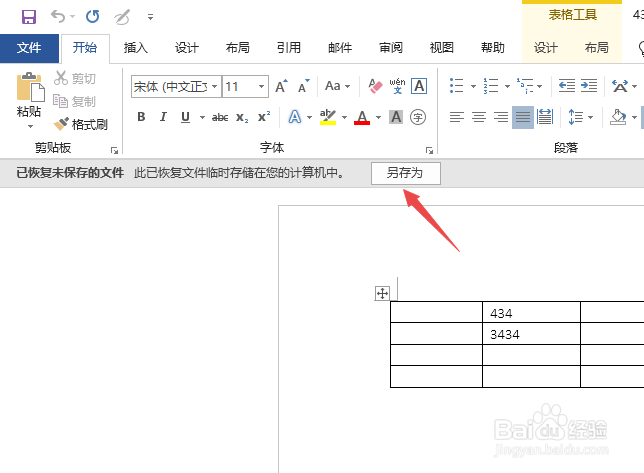This screenshot has width=644, height=473.
Task: Switch to the 视图 (View) tab
Action: pyautogui.click(x=442, y=48)
